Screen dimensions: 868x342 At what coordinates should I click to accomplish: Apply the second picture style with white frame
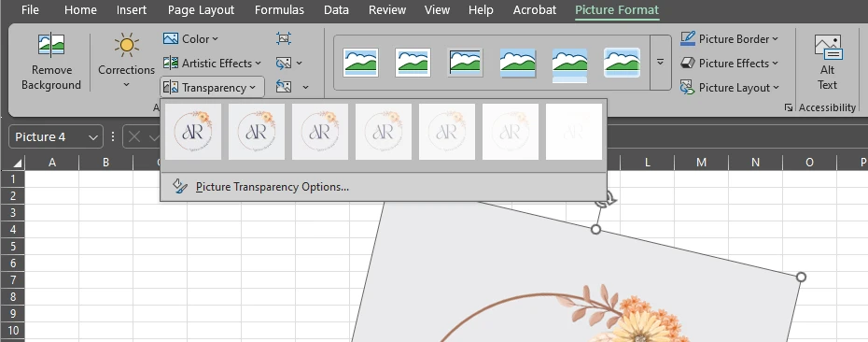point(413,62)
